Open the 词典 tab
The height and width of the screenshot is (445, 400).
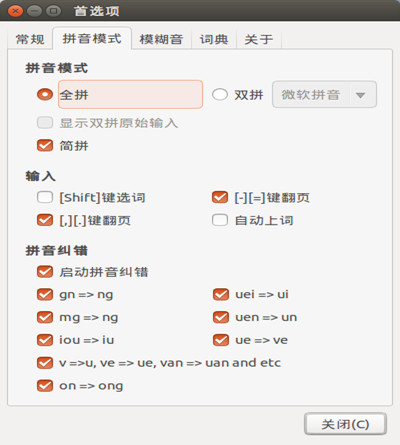click(x=214, y=39)
